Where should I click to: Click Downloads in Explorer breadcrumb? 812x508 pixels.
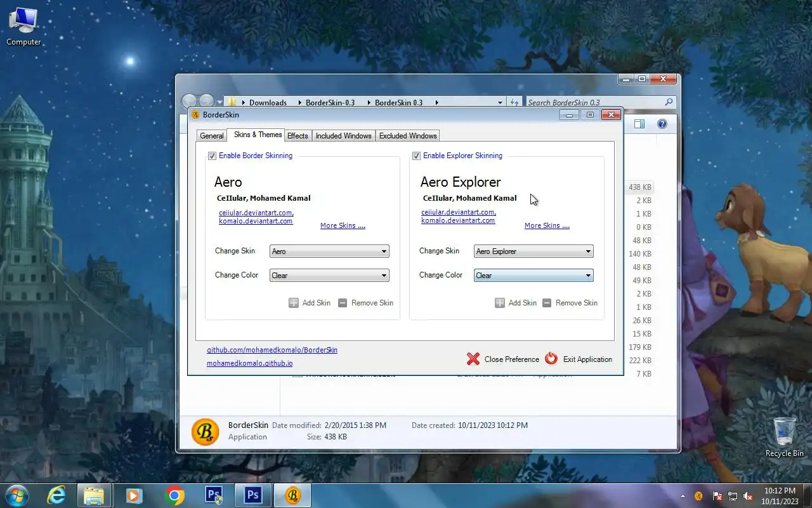click(x=268, y=102)
